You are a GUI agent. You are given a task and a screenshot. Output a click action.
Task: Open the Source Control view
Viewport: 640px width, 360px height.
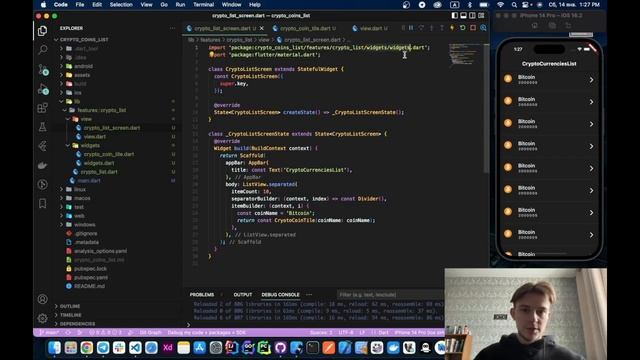[43, 69]
